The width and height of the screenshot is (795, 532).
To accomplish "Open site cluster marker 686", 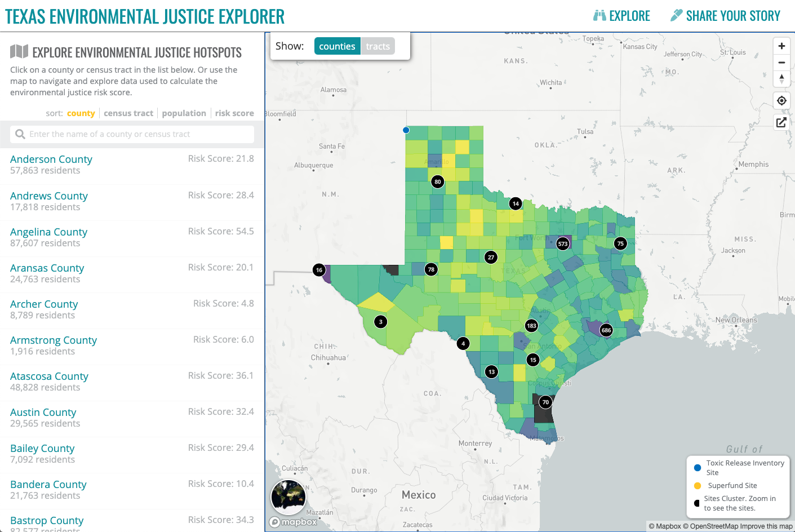I will tap(606, 330).
